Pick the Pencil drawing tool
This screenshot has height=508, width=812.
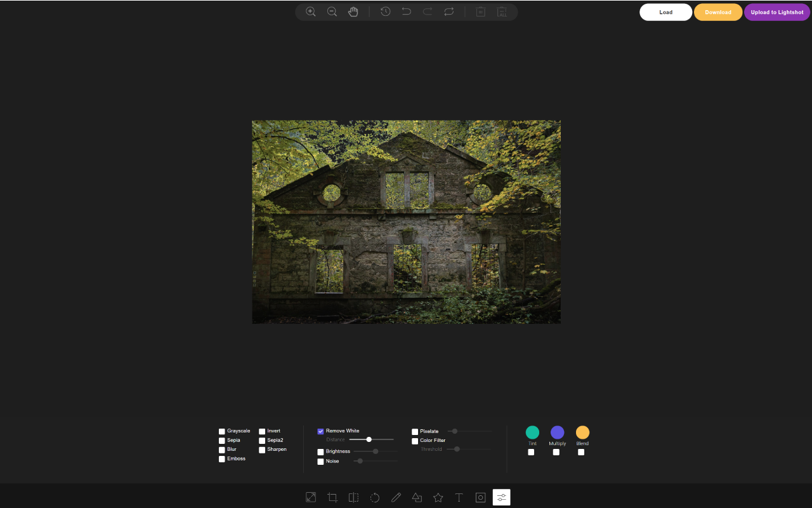point(396,497)
